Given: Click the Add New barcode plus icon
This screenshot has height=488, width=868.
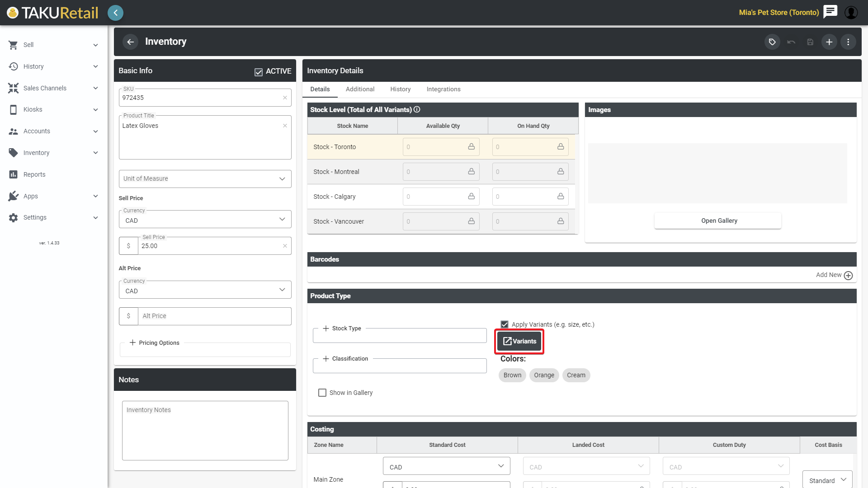Looking at the screenshot, I should point(848,275).
